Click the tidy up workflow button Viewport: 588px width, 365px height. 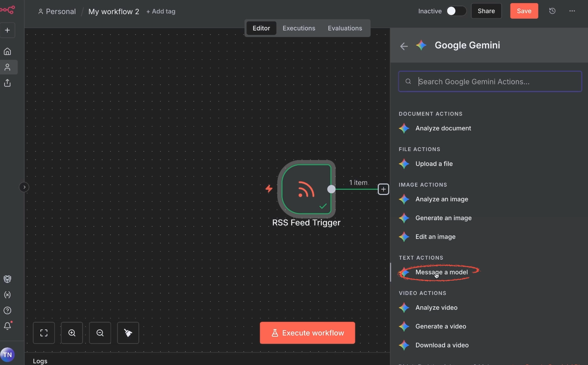tap(128, 333)
